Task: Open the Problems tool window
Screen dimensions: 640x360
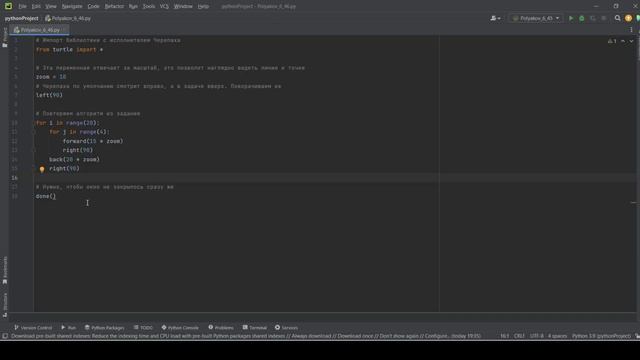Action: [x=221, y=327]
